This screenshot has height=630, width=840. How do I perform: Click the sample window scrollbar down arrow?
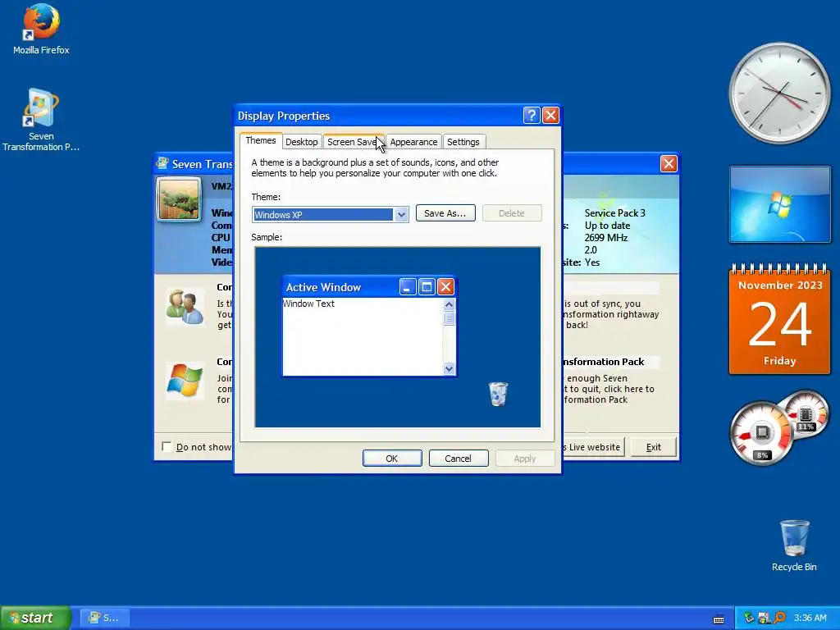[x=449, y=368]
